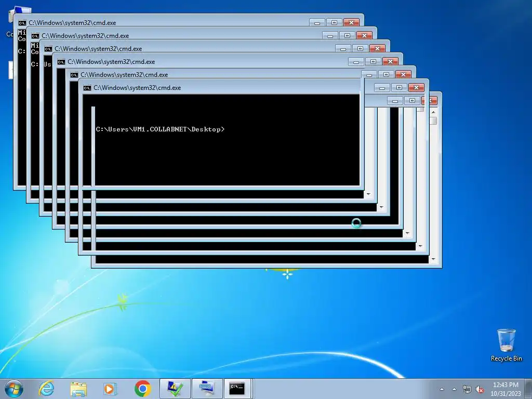Click the muted volume speaker tray icon
Viewport: 532px width, 399px height.
(x=480, y=389)
